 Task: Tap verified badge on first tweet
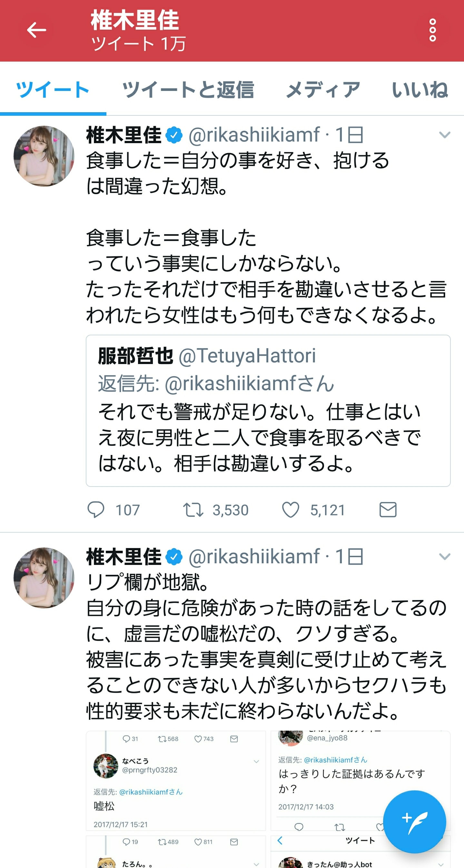(x=174, y=135)
